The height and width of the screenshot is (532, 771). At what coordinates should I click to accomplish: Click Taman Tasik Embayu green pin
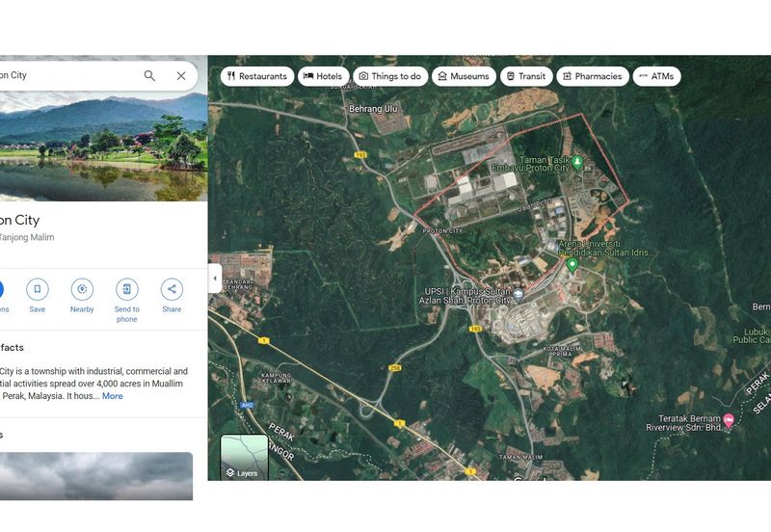click(576, 163)
